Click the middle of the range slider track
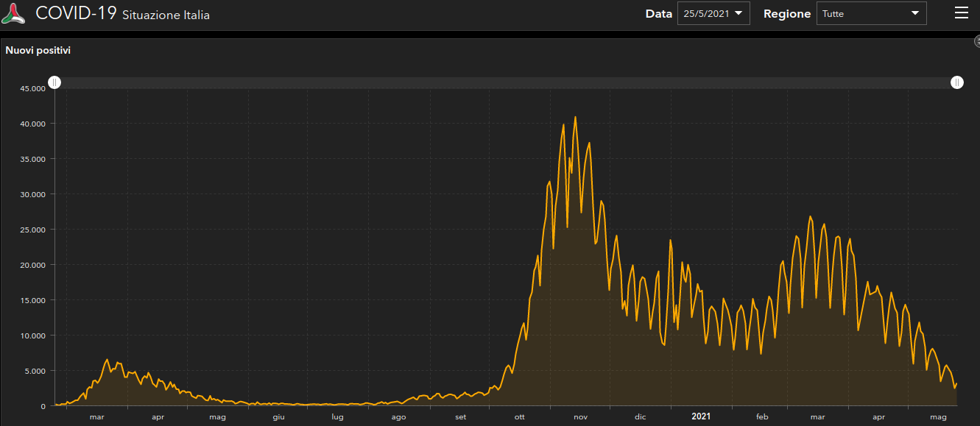The width and height of the screenshot is (980, 426). point(505,82)
